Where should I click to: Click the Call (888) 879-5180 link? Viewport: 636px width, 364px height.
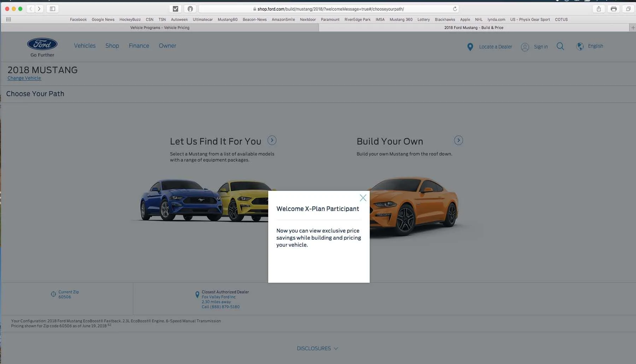tap(220, 307)
